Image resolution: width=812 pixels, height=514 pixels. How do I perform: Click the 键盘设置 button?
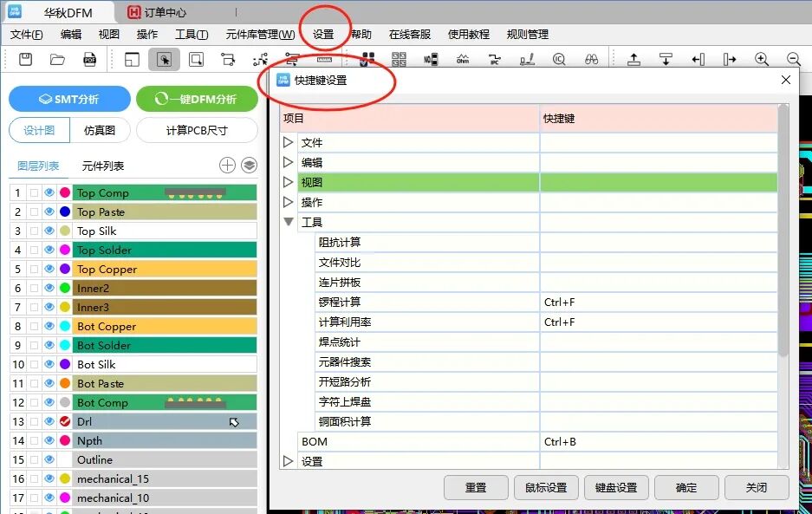(616, 488)
